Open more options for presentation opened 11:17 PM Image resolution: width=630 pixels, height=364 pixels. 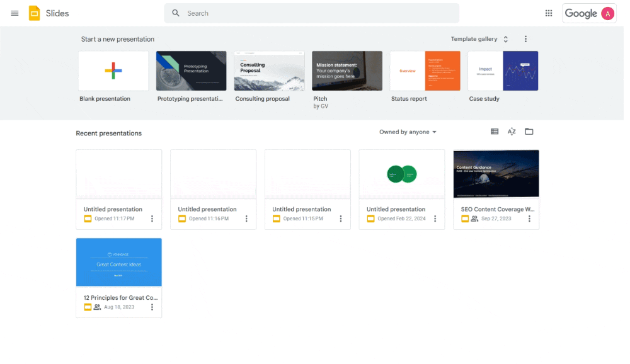click(152, 219)
